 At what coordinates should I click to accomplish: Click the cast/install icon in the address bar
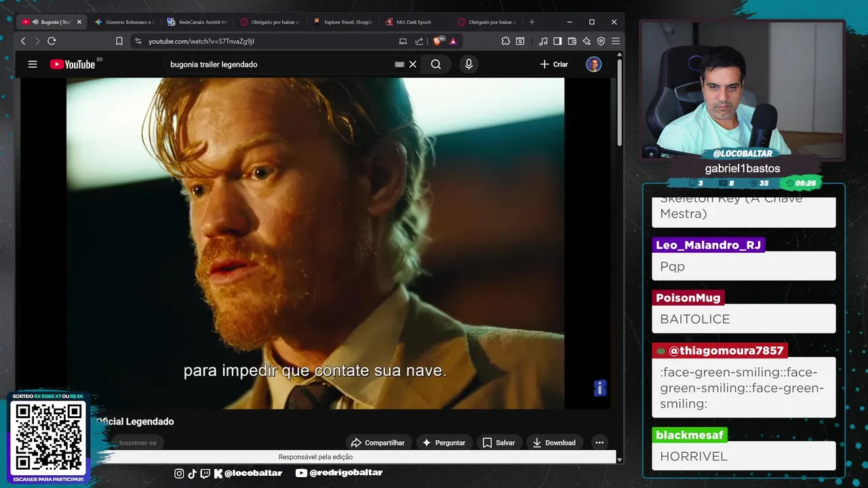coord(403,41)
